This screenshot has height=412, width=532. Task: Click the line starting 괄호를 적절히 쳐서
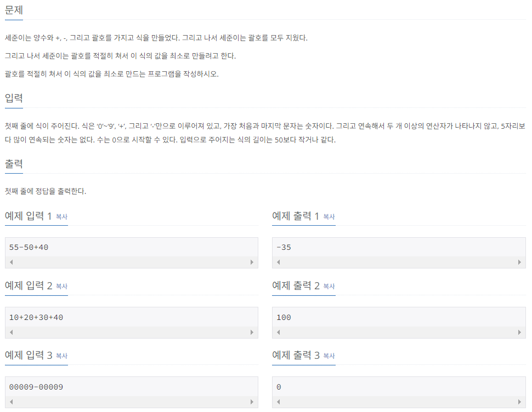112,74
